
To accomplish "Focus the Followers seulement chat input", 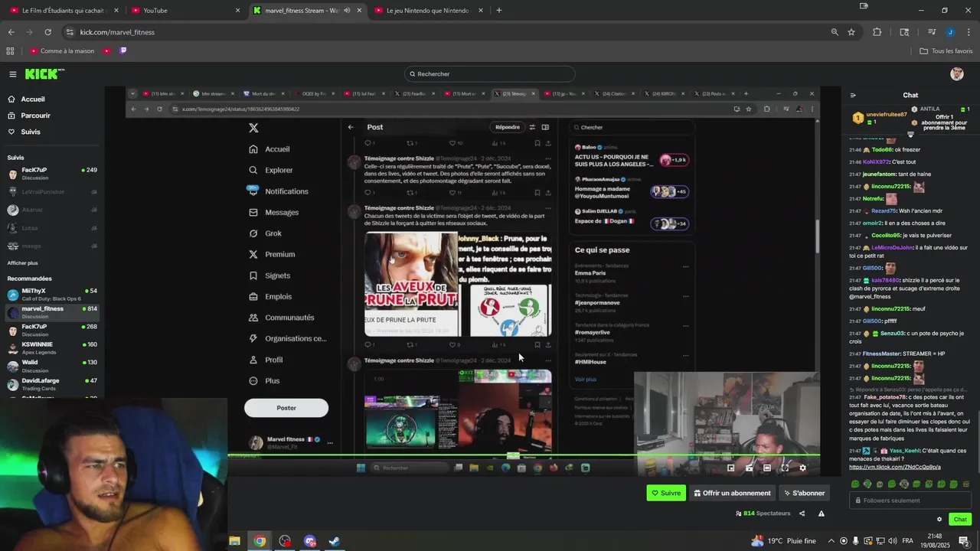I will click(x=911, y=500).
